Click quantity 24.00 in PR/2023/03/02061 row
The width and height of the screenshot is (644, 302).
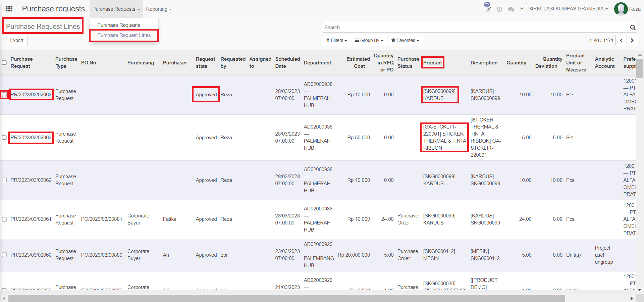[x=525, y=219]
